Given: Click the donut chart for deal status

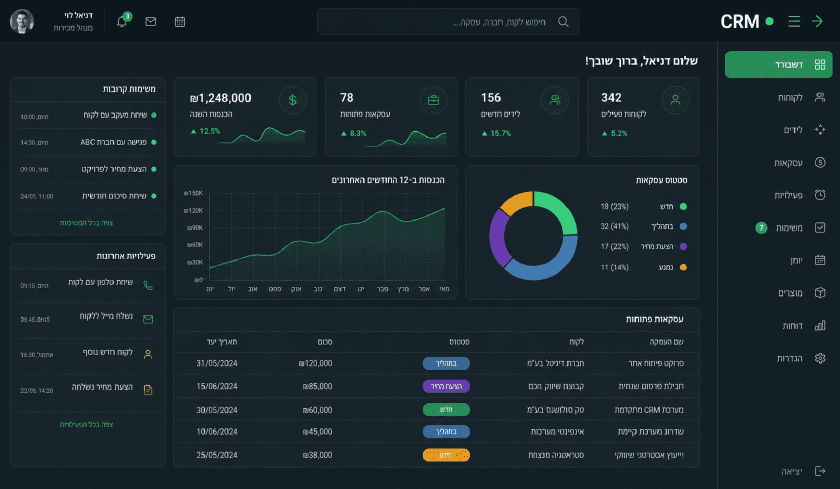Looking at the screenshot, I should [533, 235].
